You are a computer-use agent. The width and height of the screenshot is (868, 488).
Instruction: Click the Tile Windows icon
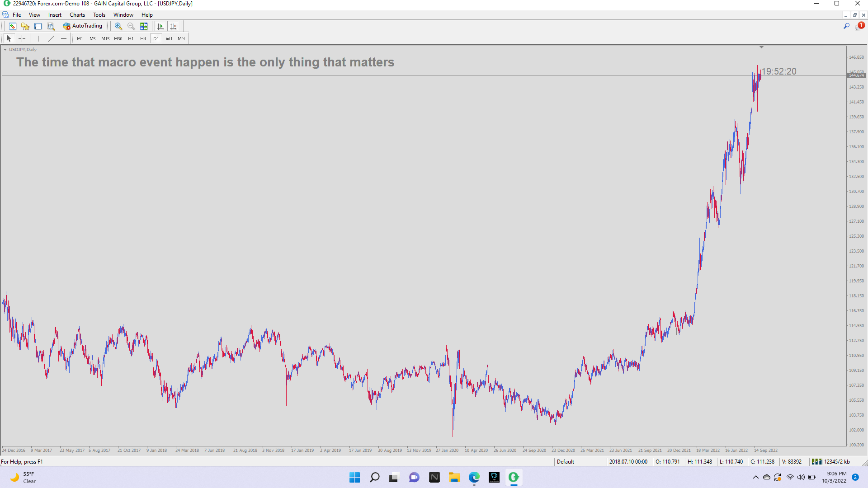tap(144, 26)
